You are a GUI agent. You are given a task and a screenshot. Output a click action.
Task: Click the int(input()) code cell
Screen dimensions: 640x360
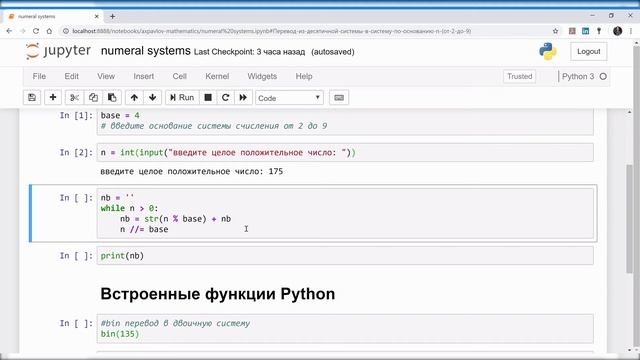345,153
